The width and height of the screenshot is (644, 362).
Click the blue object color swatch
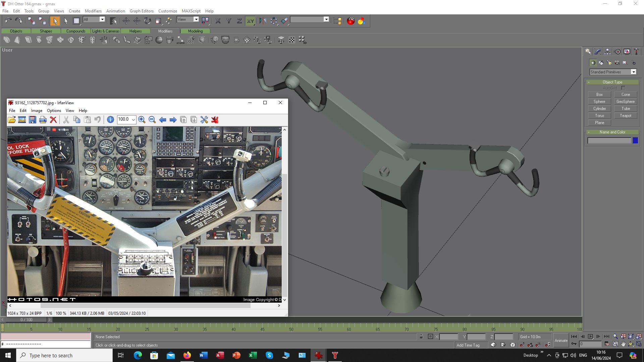pyautogui.click(x=635, y=141)
